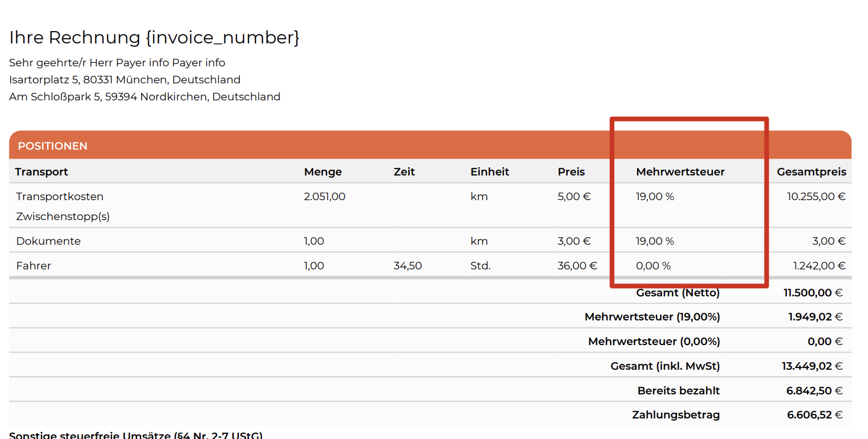
Task: Click the heading "Ihre Rechnung {invoice_number}"
Action: (x=154, y=38)
